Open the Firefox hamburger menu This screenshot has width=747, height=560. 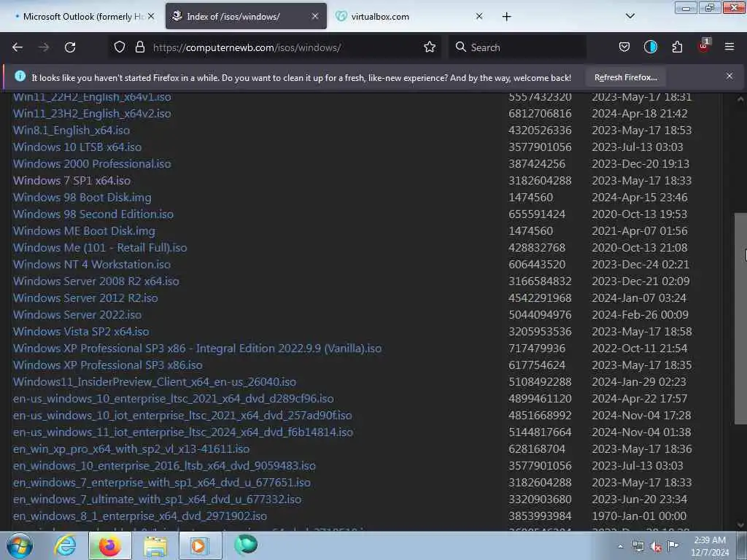pyautogui.click(x=729, y=47)
